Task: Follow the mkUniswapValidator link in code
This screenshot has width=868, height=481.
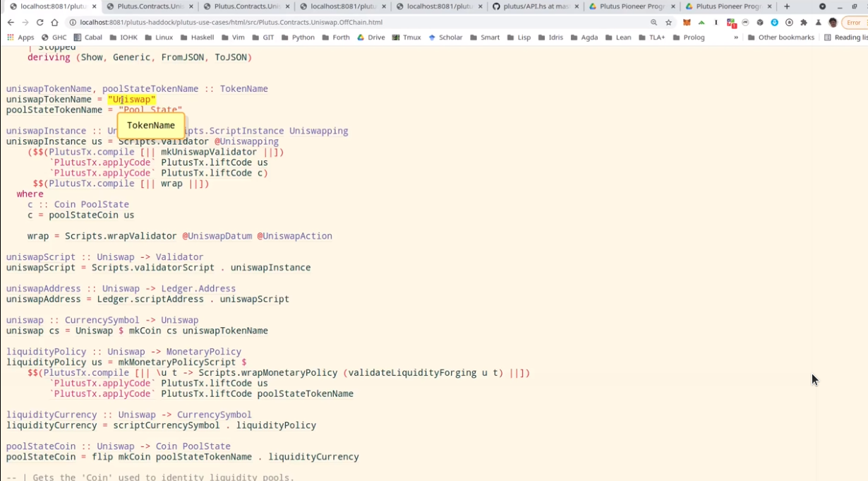Action: pos(209,152)
